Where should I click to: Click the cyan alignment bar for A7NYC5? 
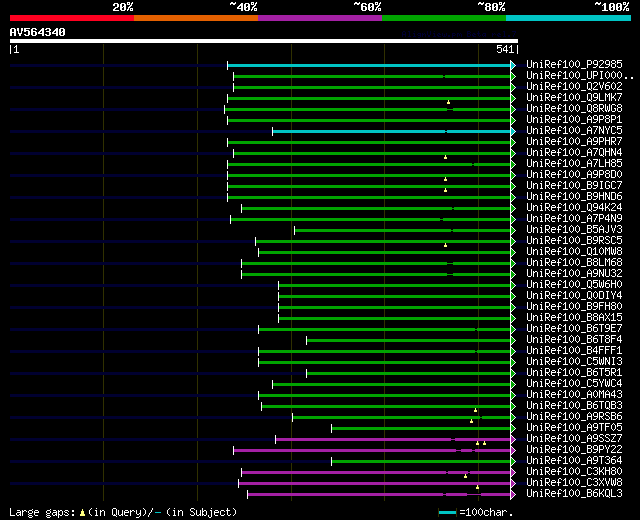point(391,131)
